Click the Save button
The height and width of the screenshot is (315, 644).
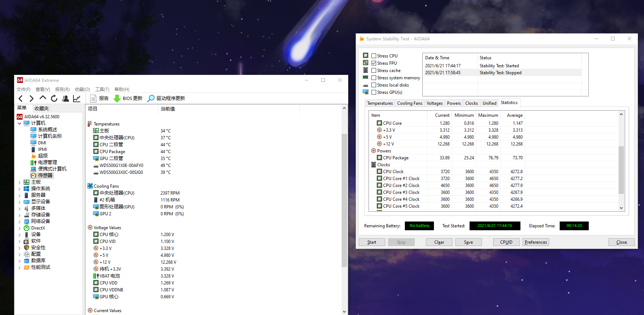point(468,242)
